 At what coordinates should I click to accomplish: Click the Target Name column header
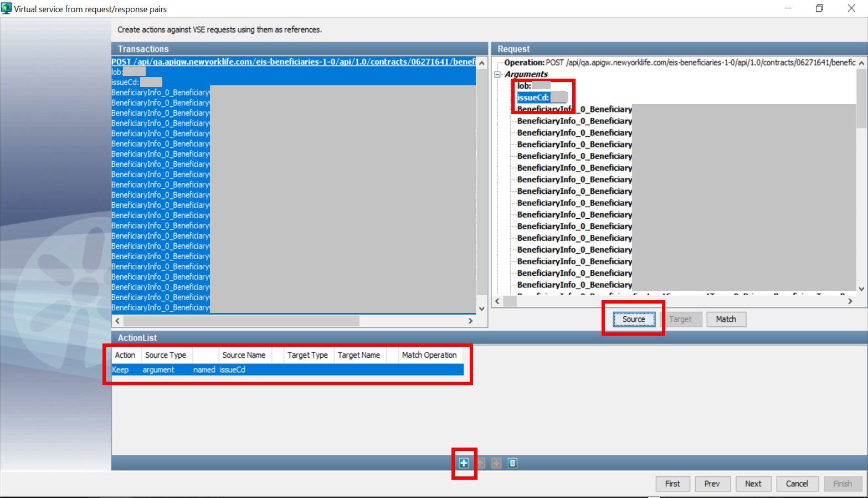[359, 355]
